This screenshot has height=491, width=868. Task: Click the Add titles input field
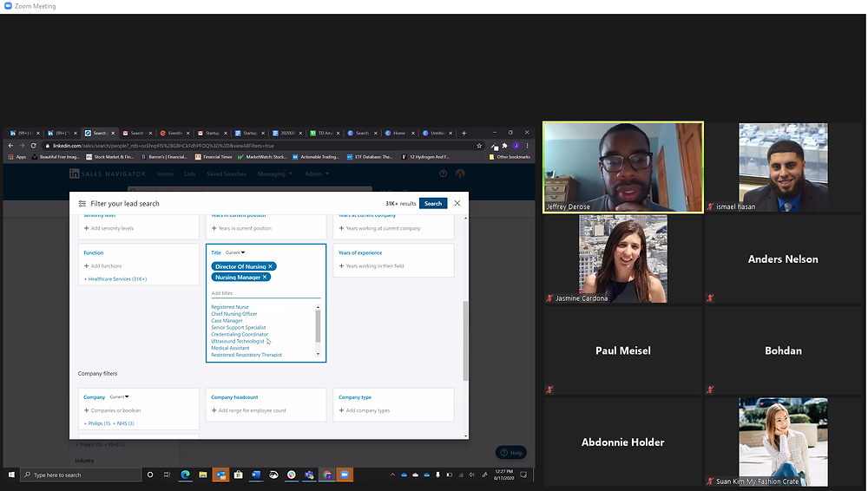(x=266, y=293)
